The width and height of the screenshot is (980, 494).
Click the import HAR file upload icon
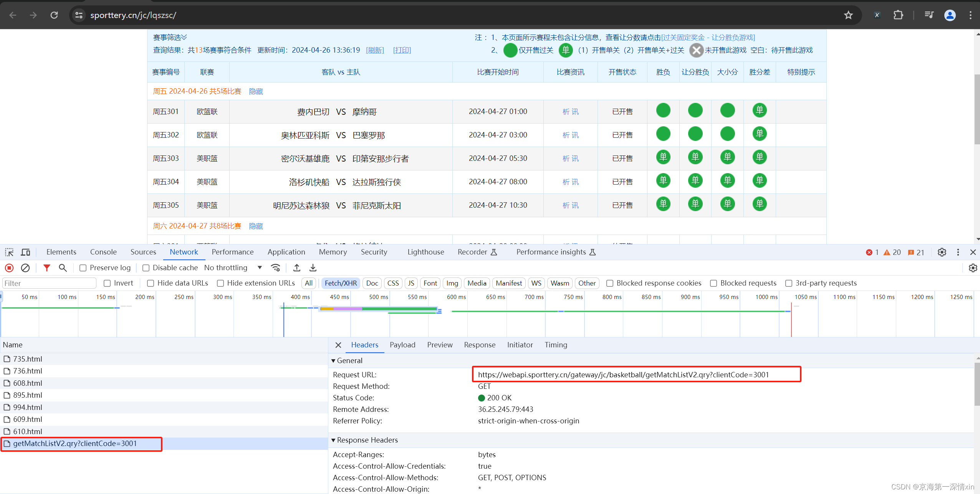point(297,268)
